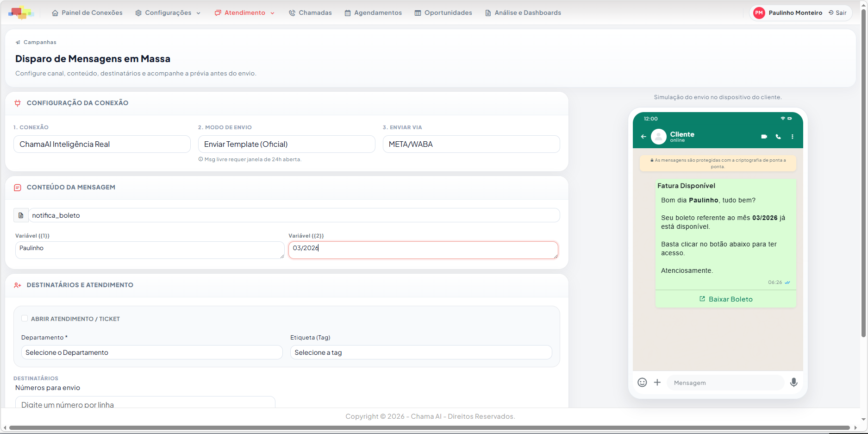Click the Variável {{2}} field containing 03/2026
868x434 pixels.
[423, 250]
